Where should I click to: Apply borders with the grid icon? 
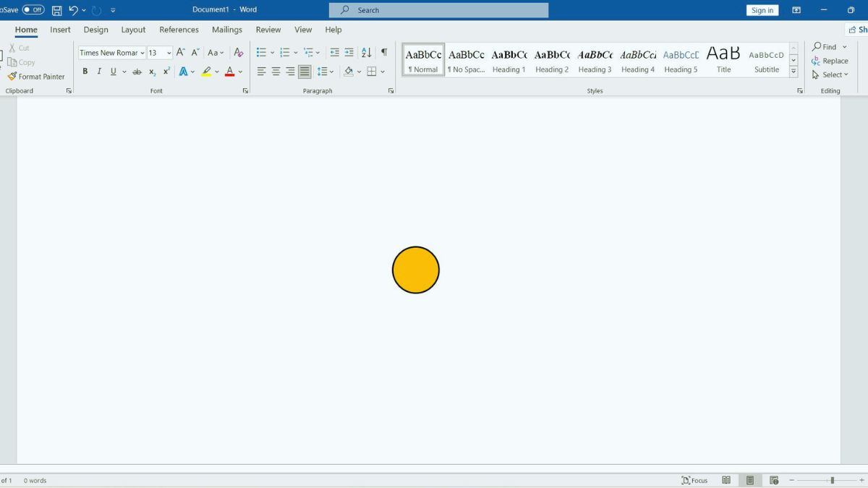(x=372, y=72)
